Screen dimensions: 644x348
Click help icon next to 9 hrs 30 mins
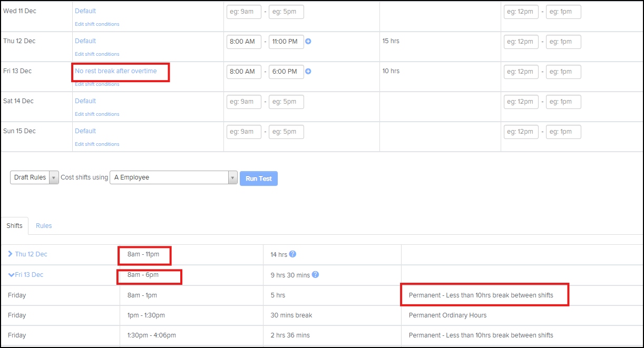pyautogui.click(x=315, y=275)
